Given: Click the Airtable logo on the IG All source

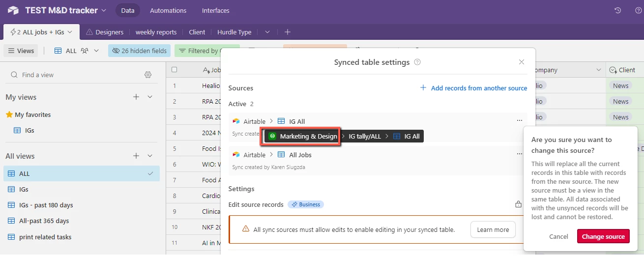Looking at the screenshot, I should 236,121.
